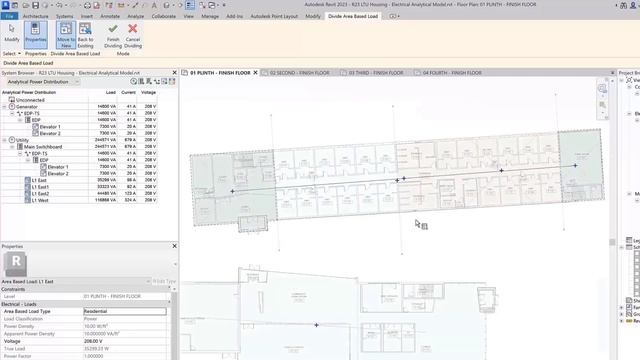This screenshot has width=640, height=360.
Task: Click red Cancel Dividing X
Action: tap(133, 35)
